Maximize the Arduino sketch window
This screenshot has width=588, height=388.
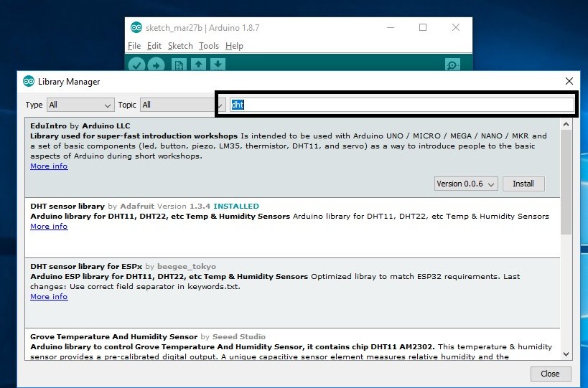coord(423,27)
